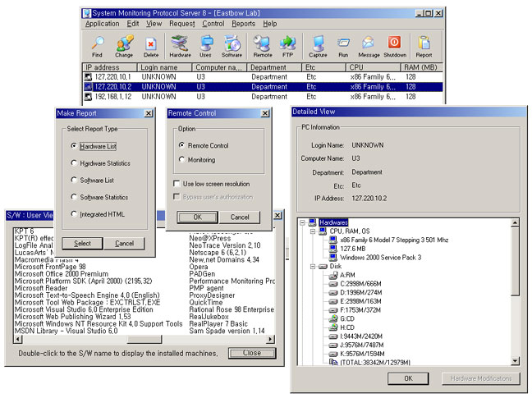Open the Hardware toolbar tool
This screenshot has width=532, height=398.
180,46
